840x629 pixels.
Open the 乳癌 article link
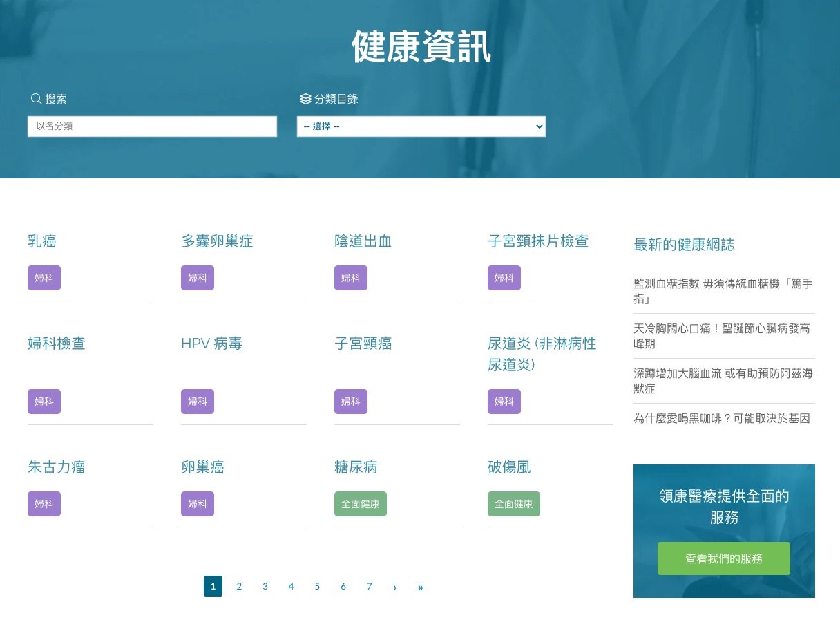[42, 241]
